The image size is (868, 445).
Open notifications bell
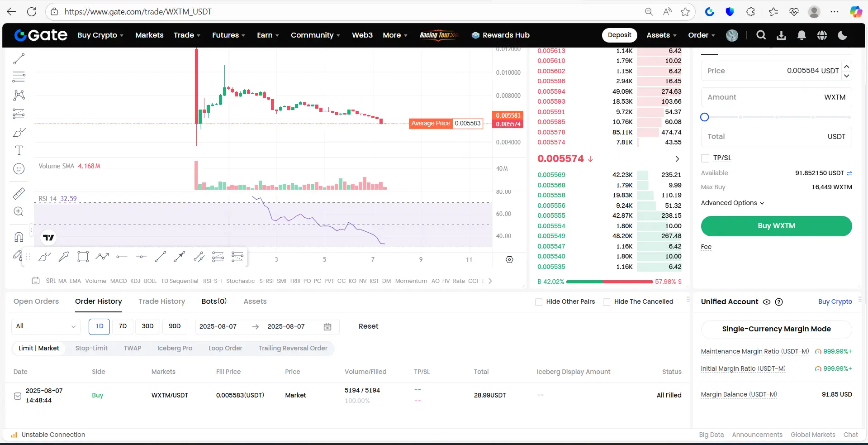click(x=802, y=35)
